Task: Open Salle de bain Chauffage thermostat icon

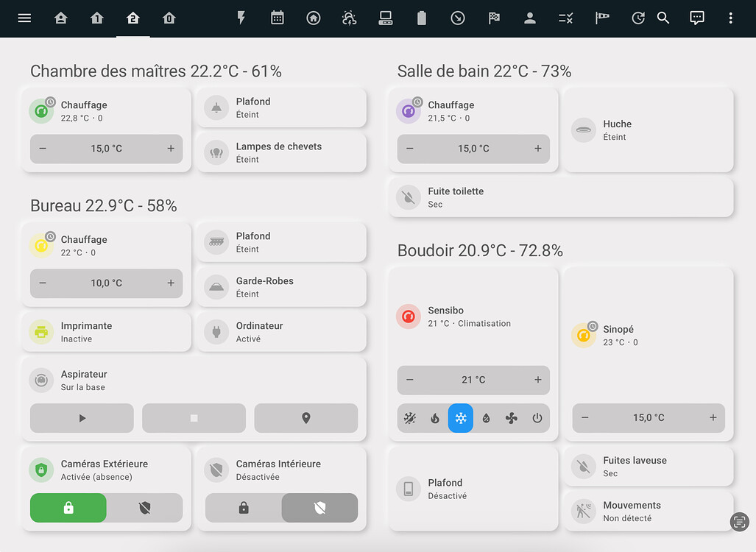Action: [x=409, y=111]
